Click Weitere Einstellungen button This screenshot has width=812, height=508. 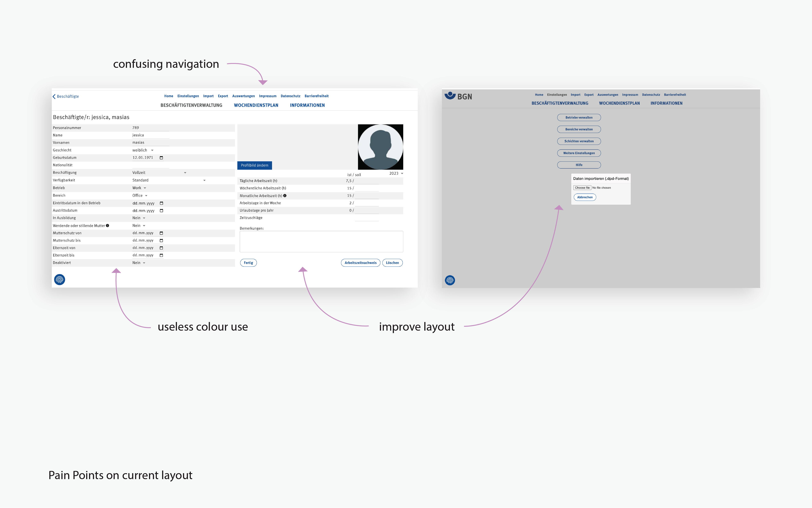(579, 153)
